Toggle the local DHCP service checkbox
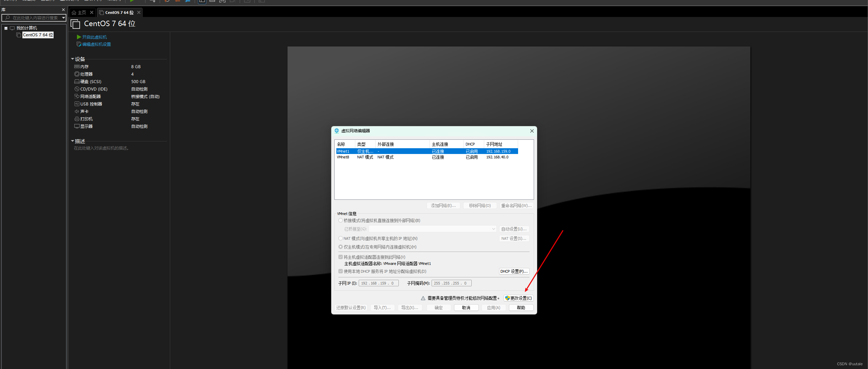Image resolution: width=868 pixels, height=369 pixels. (x=340, y=271)
